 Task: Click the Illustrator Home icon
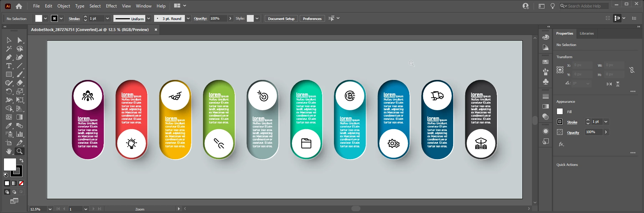[x=19, y=6]
